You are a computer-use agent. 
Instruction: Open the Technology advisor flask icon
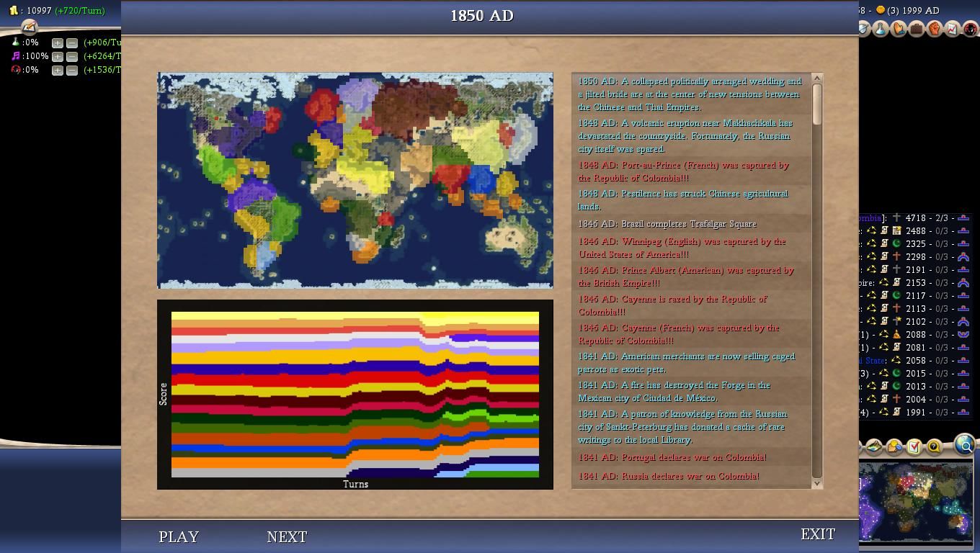pyautogui.click(x=881, y=29)
